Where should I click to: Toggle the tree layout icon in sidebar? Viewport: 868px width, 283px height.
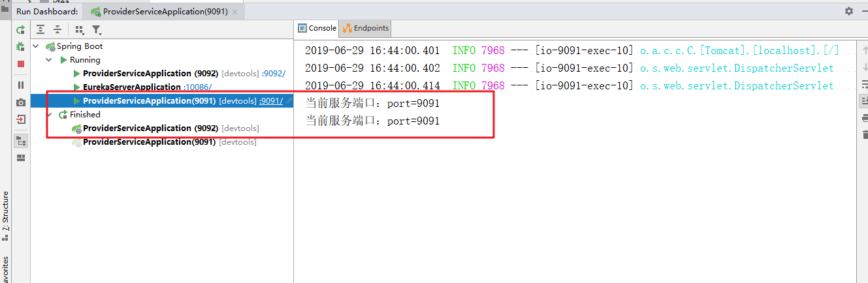[21, 141]
